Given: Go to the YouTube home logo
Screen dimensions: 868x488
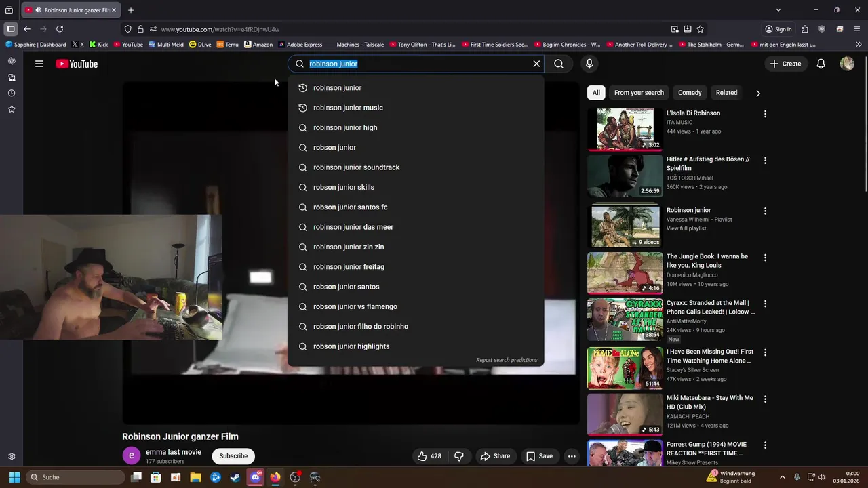Looking at the screenshot, I should click(x=77, y=64).
